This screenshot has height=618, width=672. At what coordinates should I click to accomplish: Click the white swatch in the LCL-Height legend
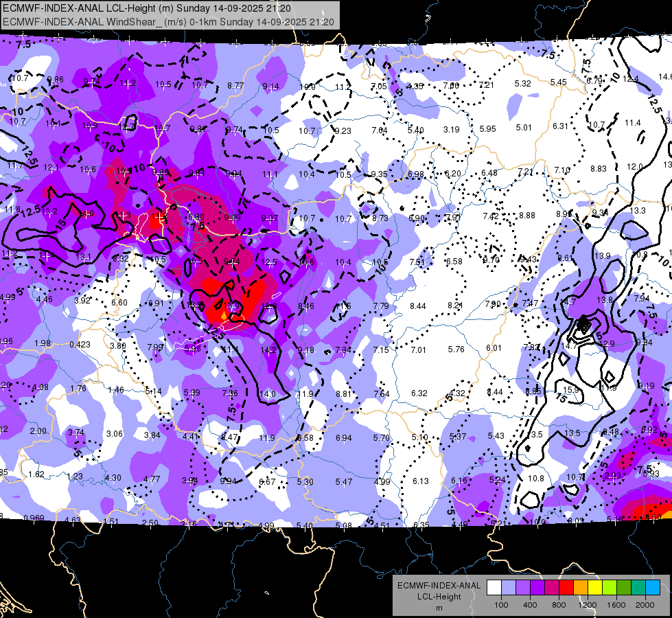[x=494, y=588]
